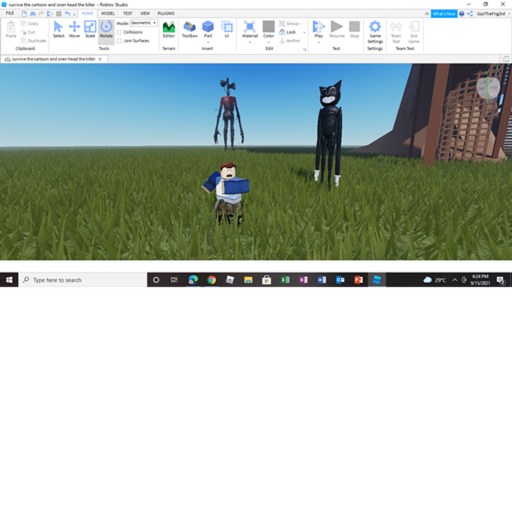
Task: Insert a new Part
Action: [x=208, y=29]
